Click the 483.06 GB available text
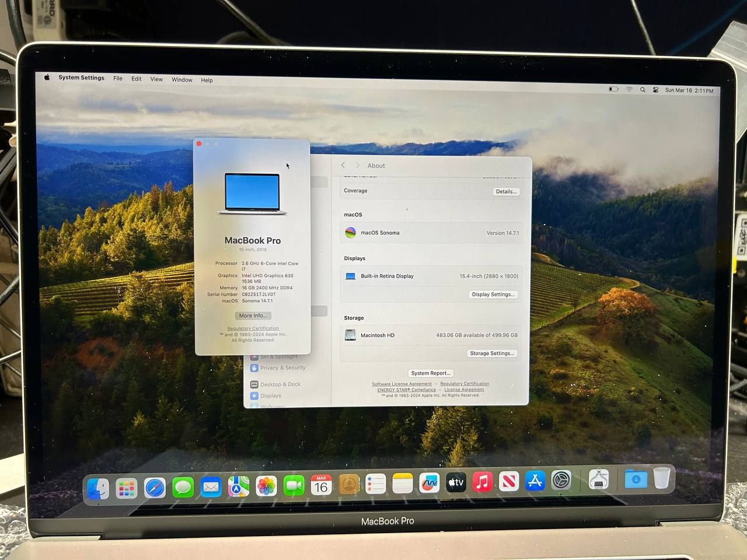747x560 pixels. click(477, 335)
